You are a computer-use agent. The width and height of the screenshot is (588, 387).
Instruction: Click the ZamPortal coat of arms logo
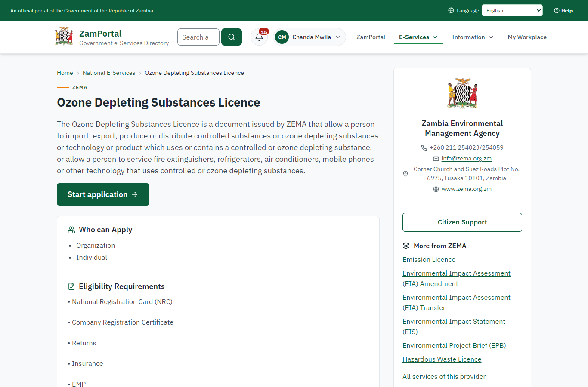click(x=64, y=37)
